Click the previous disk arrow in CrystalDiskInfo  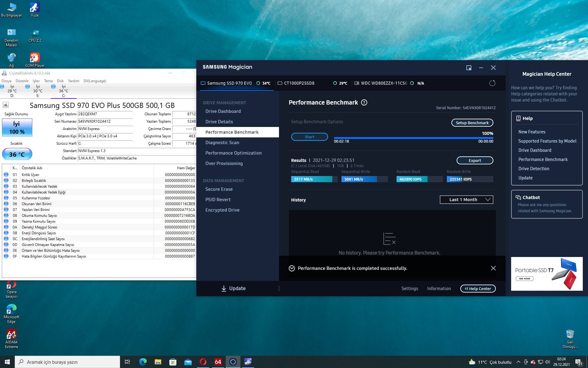(x=6, y=105)
